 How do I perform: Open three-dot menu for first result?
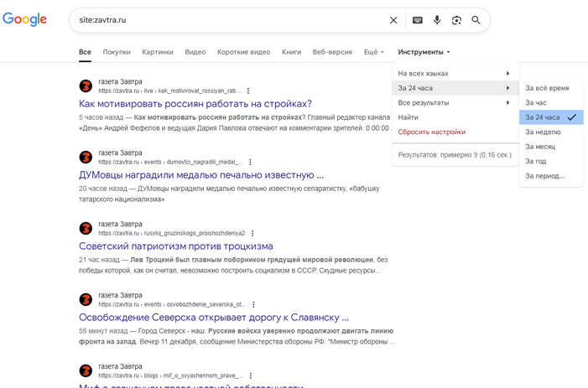[248, 91]
